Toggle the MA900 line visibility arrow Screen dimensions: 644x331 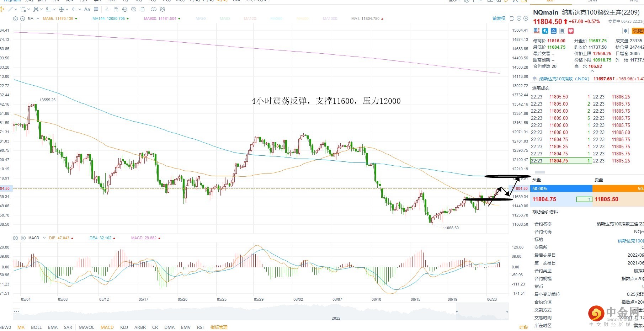point(179,19)
